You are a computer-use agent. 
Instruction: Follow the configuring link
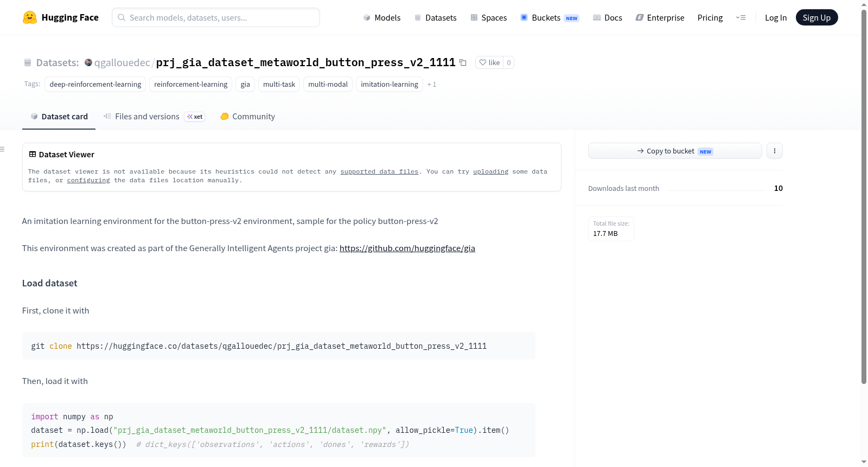point(88,180)
